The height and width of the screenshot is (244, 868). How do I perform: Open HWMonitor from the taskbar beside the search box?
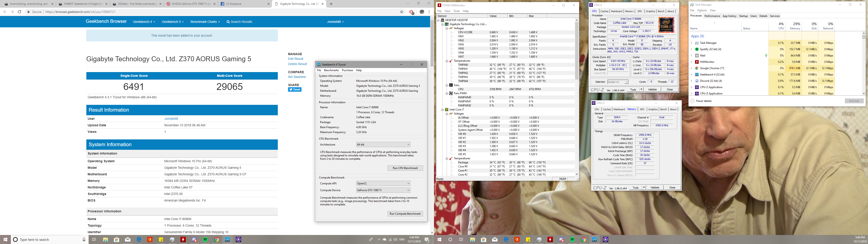[x=183, y=240]
